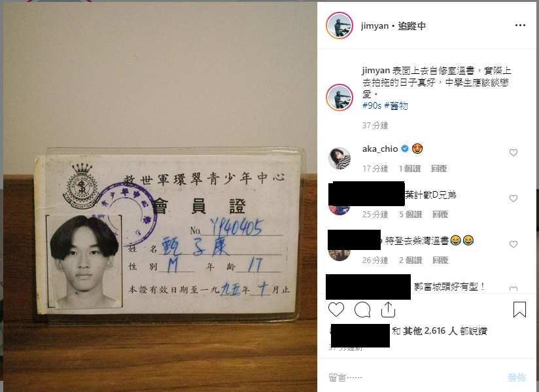Open the three-dot more options menu
The image size is (539, 392).
click(520, 26)
